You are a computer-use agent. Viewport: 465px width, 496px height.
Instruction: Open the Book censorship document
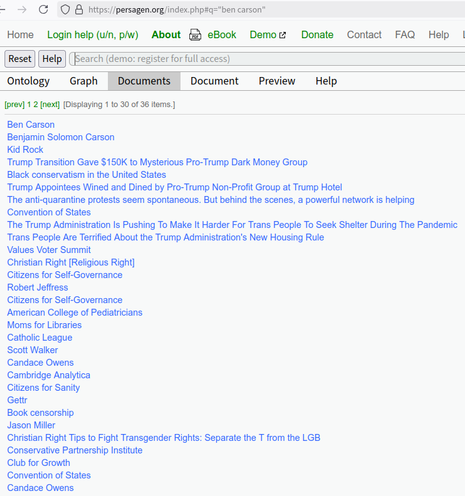tap(40, 413)
